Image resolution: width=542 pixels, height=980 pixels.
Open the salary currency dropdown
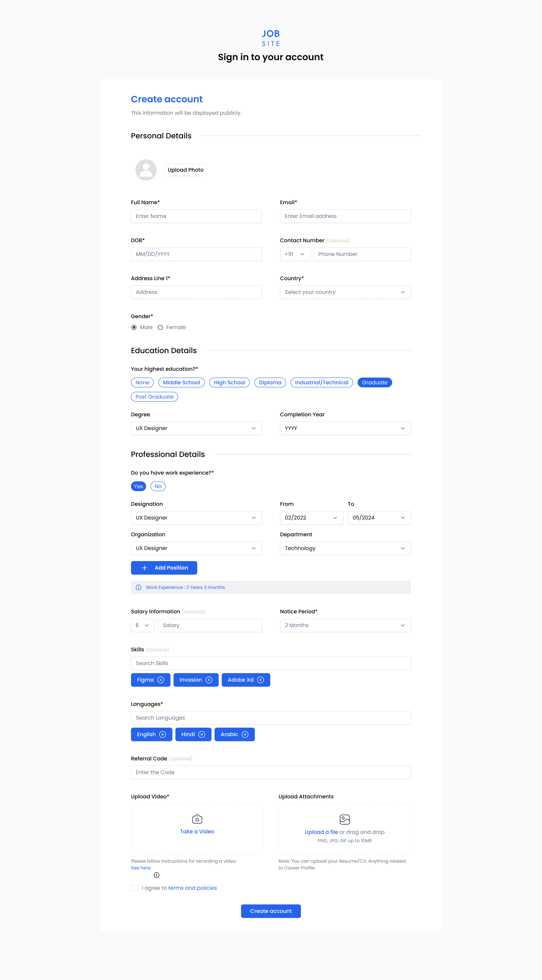(143, 625)
